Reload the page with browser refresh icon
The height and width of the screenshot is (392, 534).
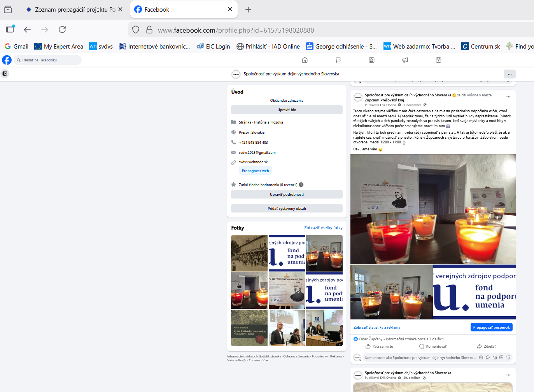(62, 30)
